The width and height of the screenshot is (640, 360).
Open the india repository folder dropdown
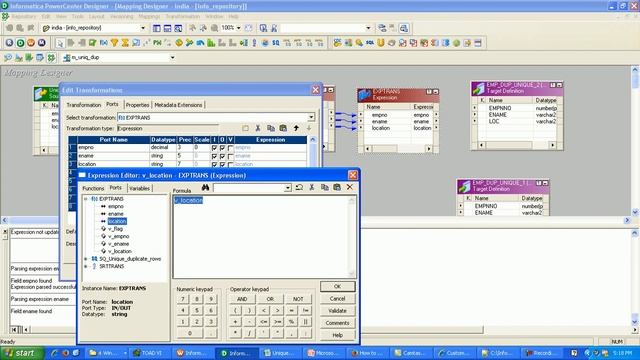[x=143, y=28]
